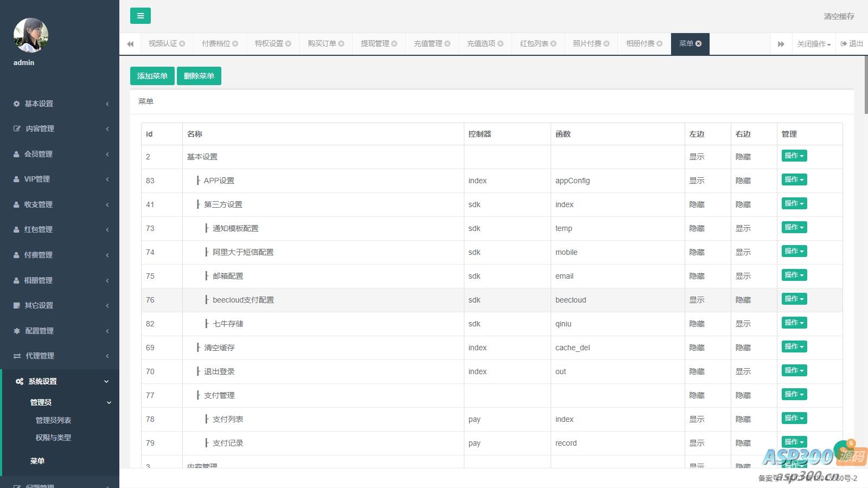Collapse the 系统设置 sidebar section
This screenshot has width=868, height=488.
pyautogui.click(x=60, y=381)
